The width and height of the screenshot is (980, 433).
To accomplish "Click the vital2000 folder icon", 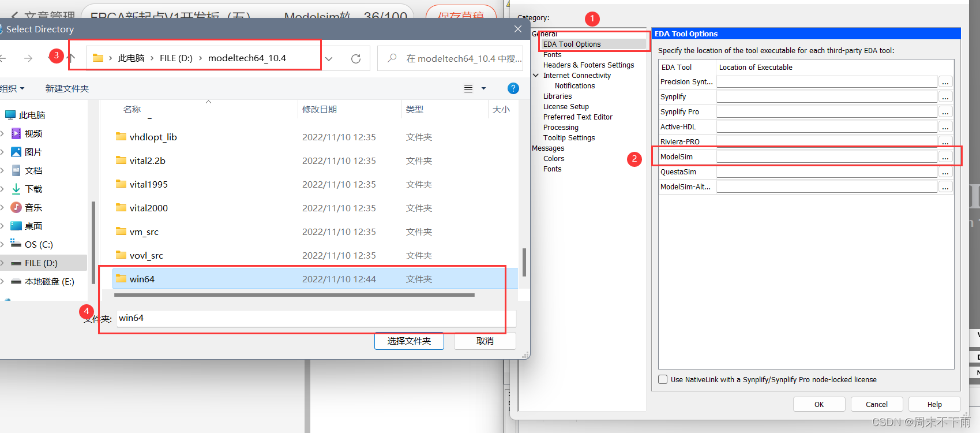I will click(121, 207).
